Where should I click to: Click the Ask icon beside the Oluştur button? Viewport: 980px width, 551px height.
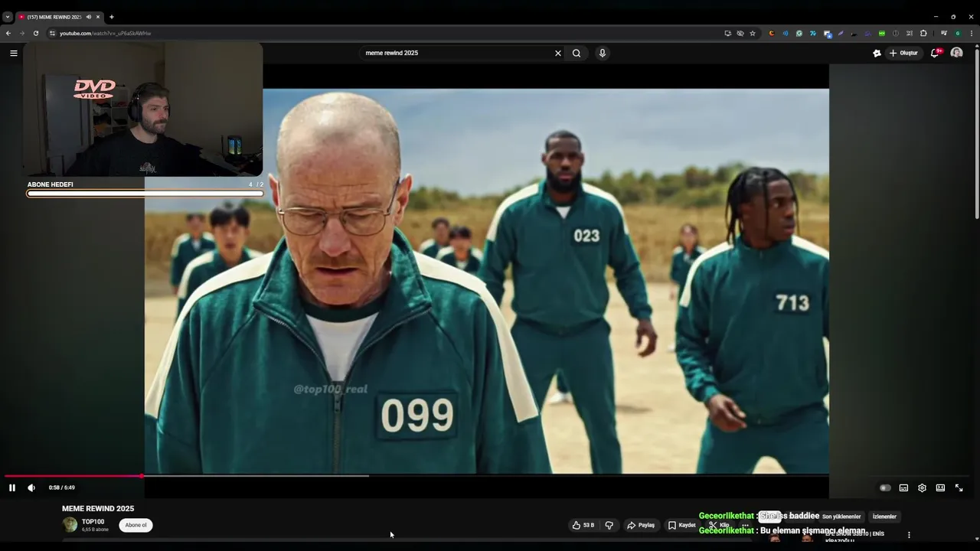877,53
